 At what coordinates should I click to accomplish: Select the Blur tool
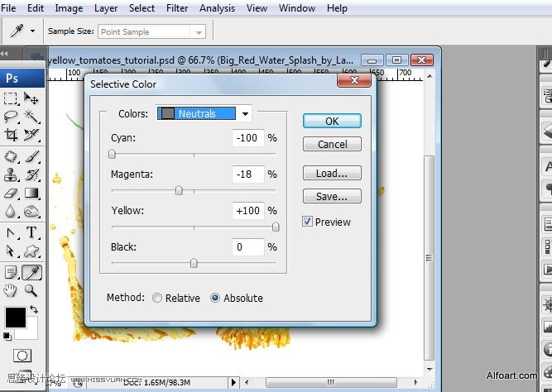11,211
